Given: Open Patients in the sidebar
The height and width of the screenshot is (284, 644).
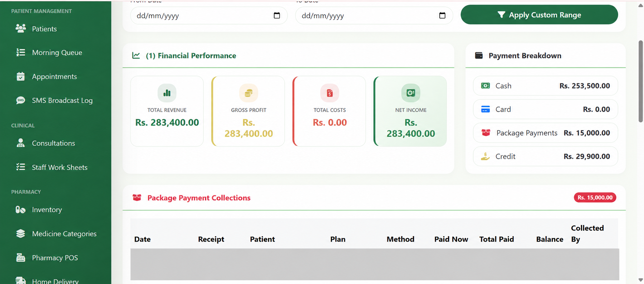Looking at the screenshot, I should point(44,29).
